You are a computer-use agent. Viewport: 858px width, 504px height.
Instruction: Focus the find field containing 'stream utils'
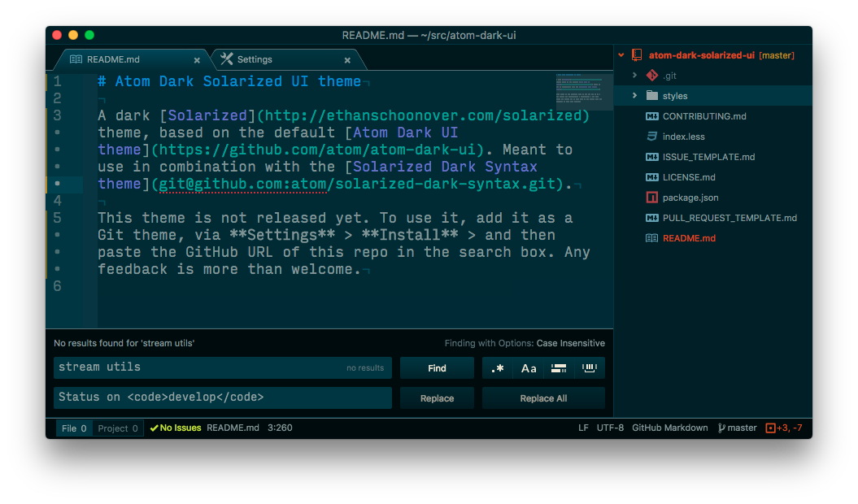pyautogui.click(x=223, y=367)
